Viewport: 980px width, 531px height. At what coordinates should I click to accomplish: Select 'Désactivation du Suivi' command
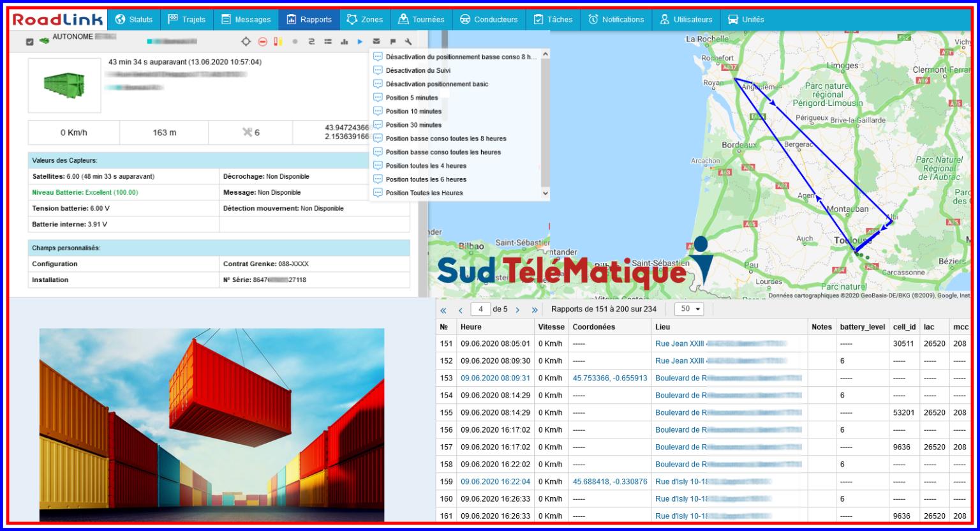(455, 70)
